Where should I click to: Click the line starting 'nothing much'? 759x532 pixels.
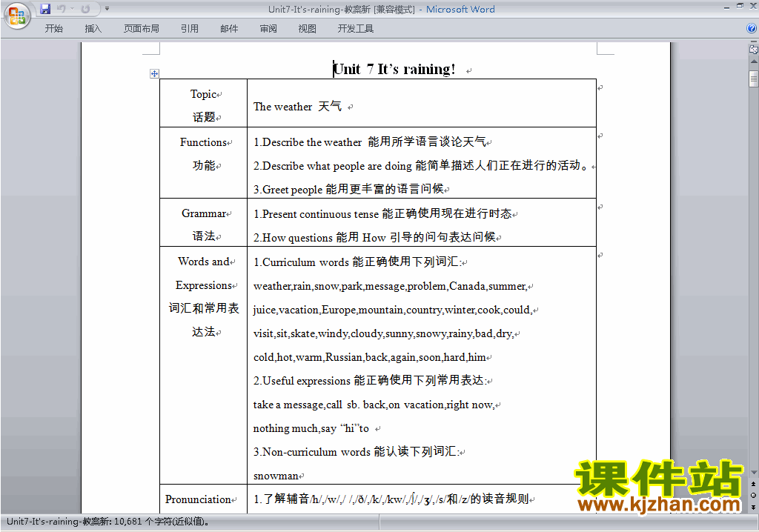[x=311, y=428]
